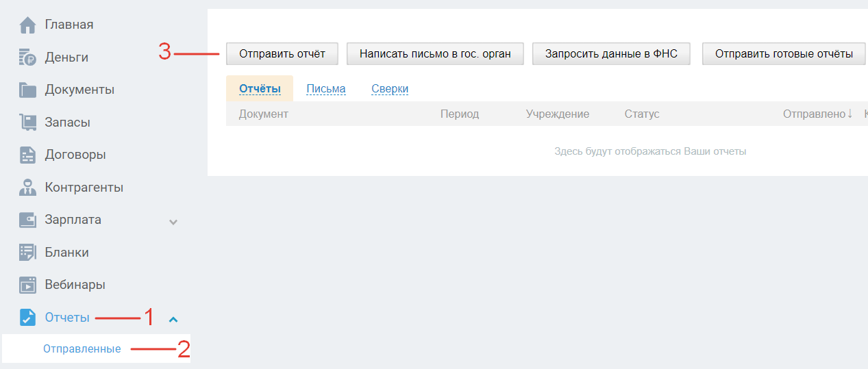Click the Запасы cart icon
This screenshot has width=868, height=369.
pyautogui.click(x=27, y=123)
